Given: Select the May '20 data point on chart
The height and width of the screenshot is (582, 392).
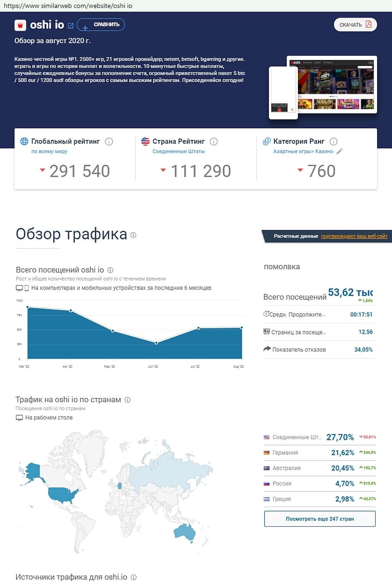Looking at the screenshot, I should [x=113, y=331].
